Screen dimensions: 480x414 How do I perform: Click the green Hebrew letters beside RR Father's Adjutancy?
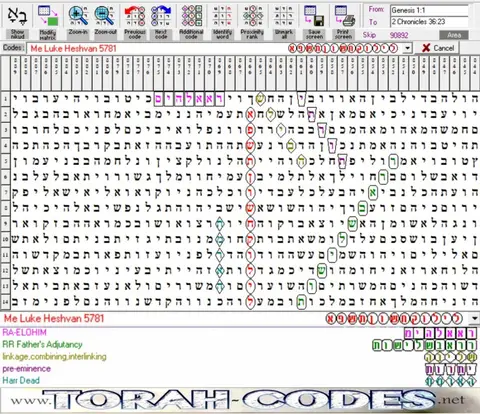(x=425, y=345)
